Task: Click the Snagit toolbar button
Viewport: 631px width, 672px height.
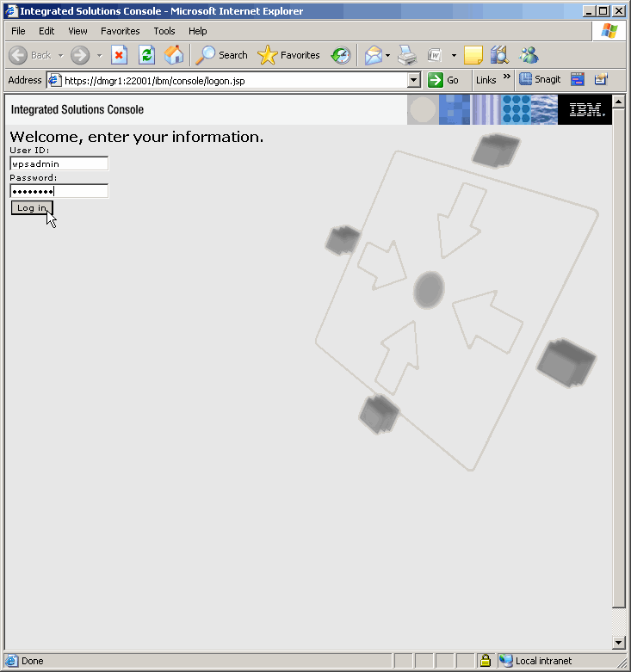Action: pos(540,79)
